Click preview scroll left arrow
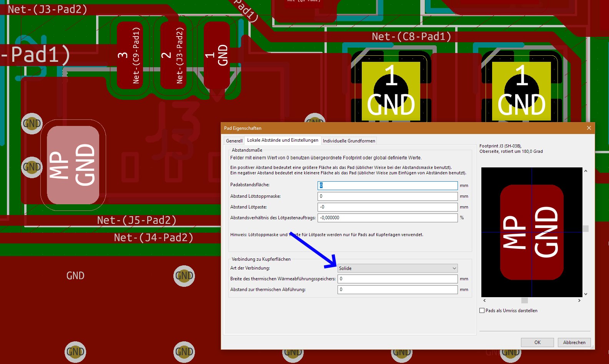The image size is (609, 364). point(484,300)
